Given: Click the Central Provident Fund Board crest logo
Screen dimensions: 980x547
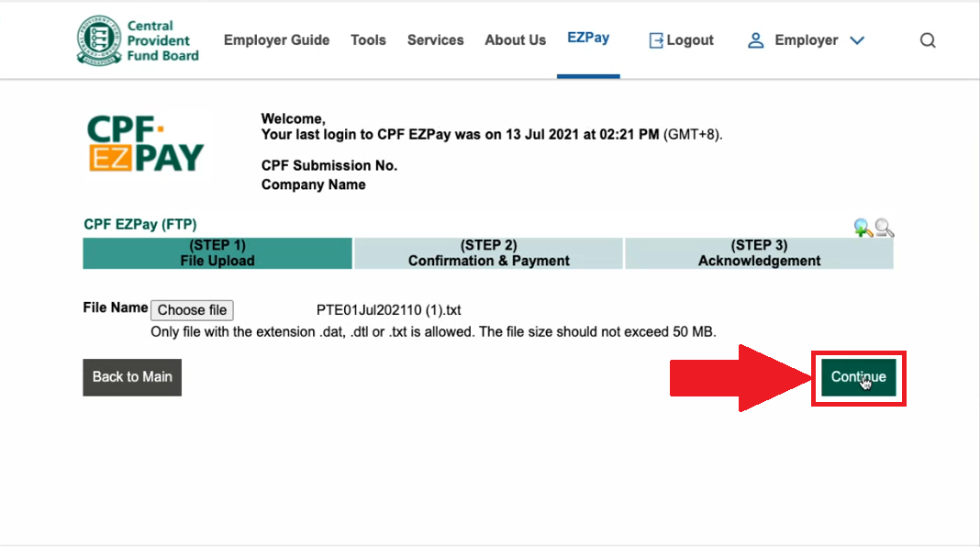Looking at the screenshot, I should coord(99,40).
